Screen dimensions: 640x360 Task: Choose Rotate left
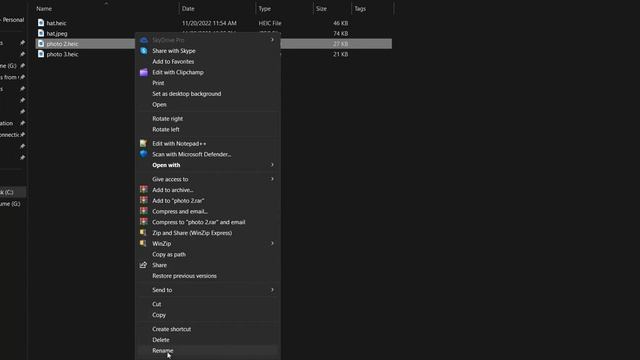pyautogui.click(x=166, y=129)
